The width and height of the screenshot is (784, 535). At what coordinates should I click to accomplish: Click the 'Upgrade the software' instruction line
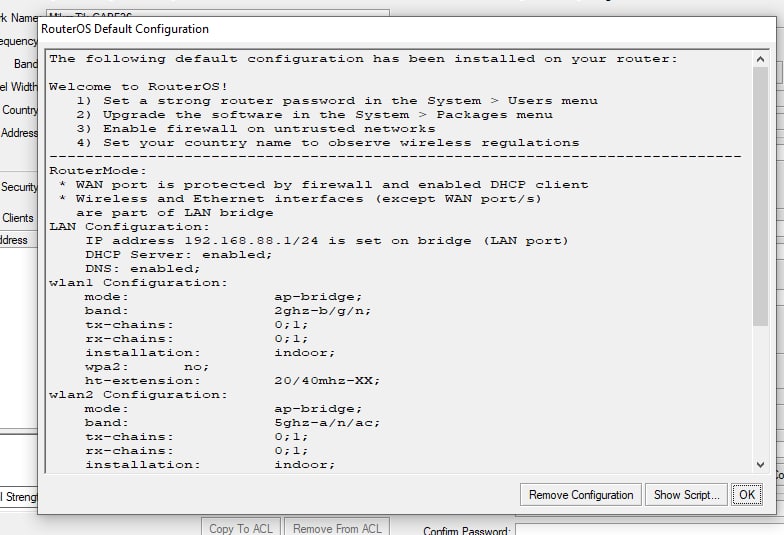314,114
